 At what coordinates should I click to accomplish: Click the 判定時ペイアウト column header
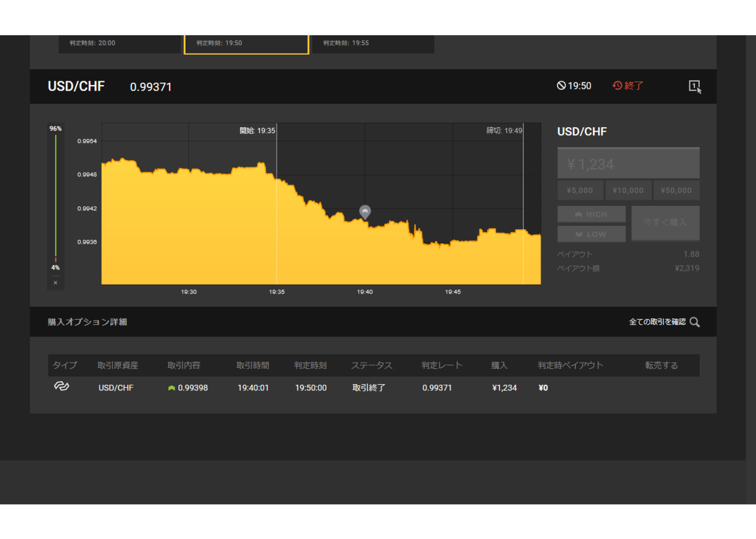coord(570,365)
